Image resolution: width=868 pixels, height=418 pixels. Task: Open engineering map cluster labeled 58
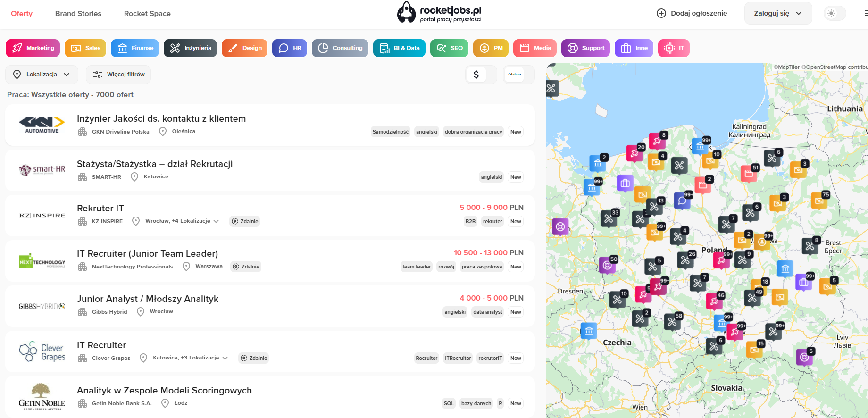click(x=673, y=322)
